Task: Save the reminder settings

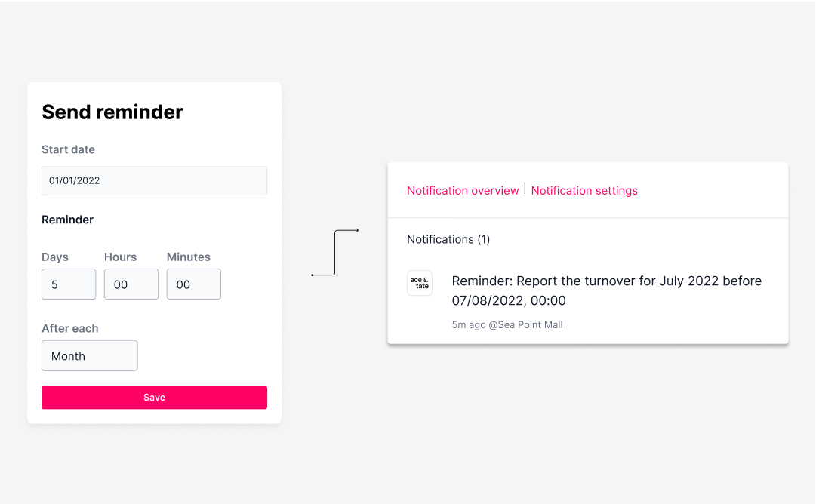Action: 154,398
